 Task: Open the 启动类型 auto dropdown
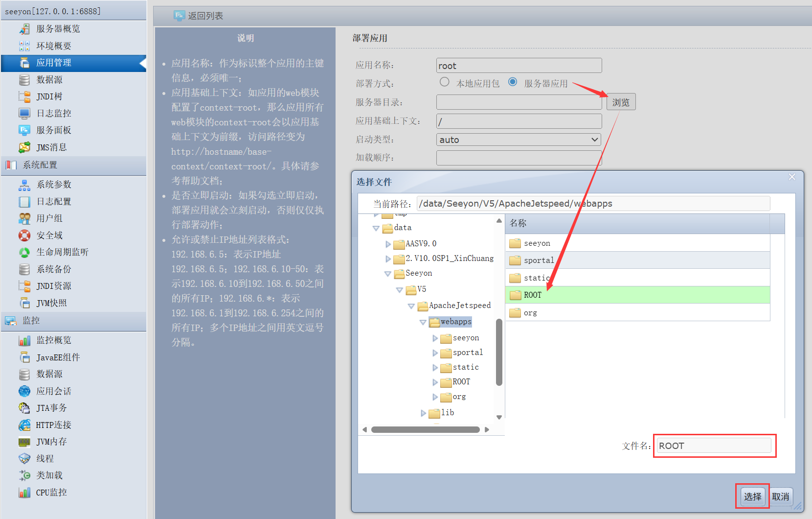coord(519,140)
